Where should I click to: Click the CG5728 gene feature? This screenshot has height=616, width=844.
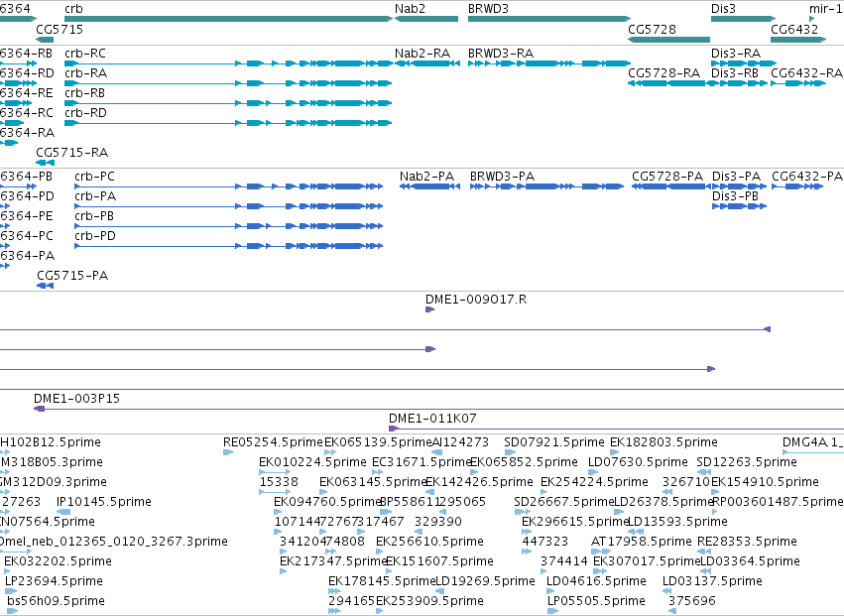point(669,40)
